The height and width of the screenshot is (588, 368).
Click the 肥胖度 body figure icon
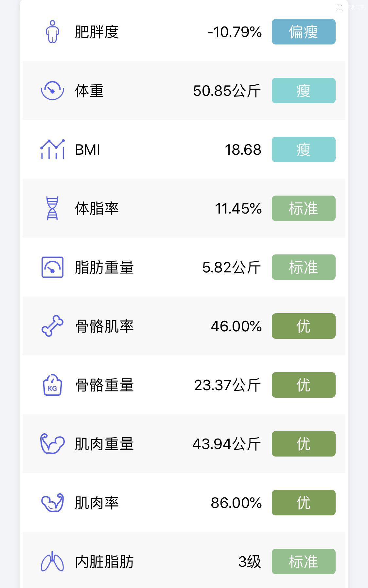coord(52,32)
